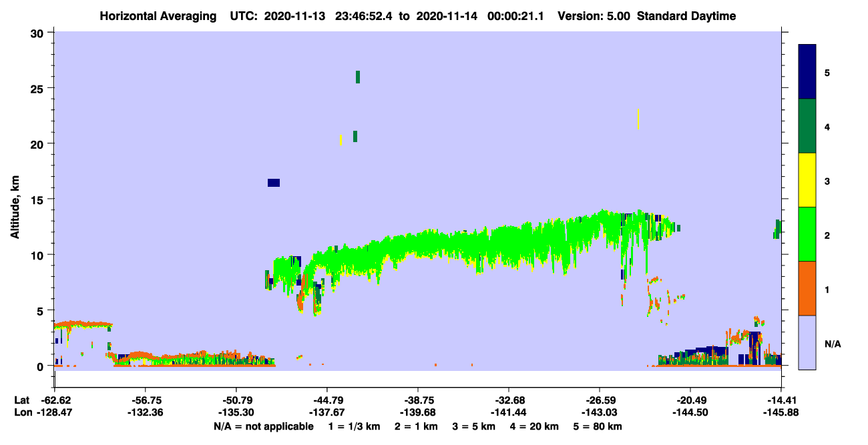Click the longitude value -132.36
This screenshot has height=445, width=868.
pos(146,412)
